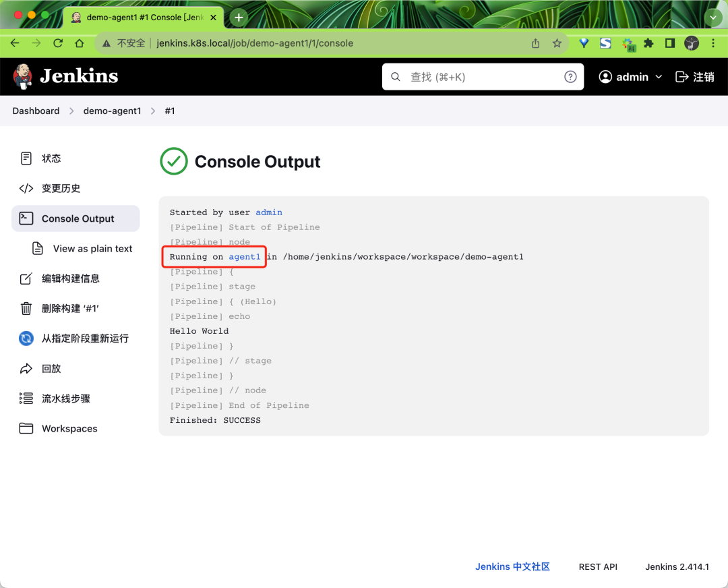Click the green success check icon
This screenshot has width=728, height=588.
[174, 161]
